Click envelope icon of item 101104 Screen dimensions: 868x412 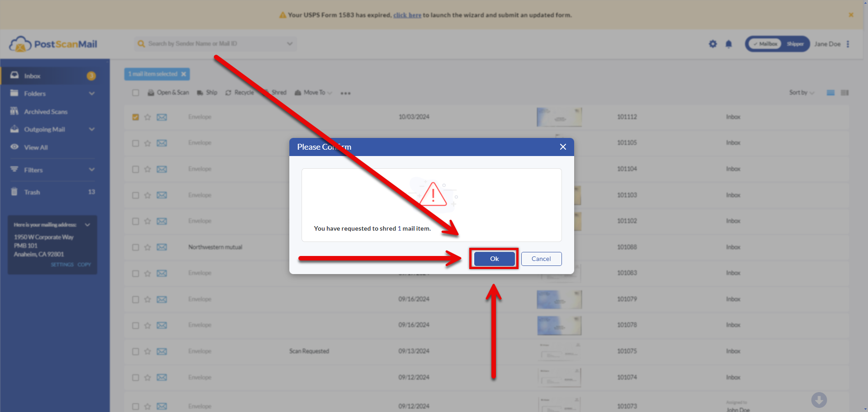click(x=162, y=169)
